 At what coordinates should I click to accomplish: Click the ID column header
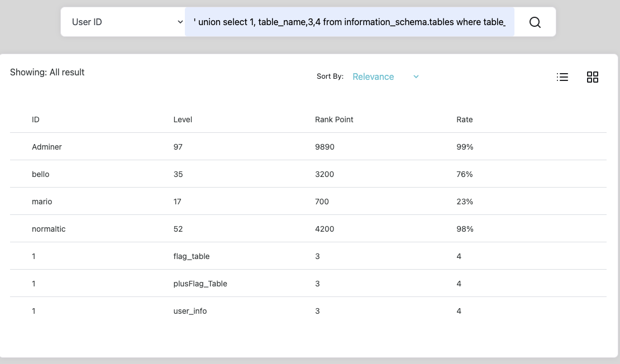36,120
